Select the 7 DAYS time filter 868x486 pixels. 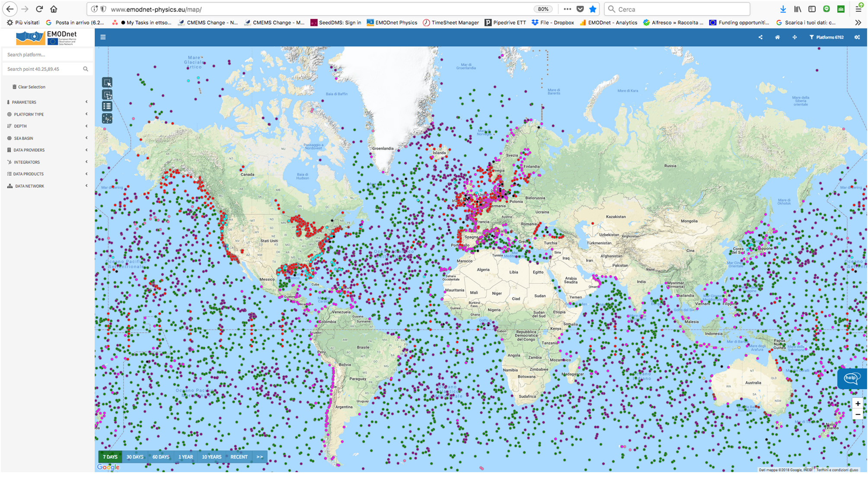[110, 457]
